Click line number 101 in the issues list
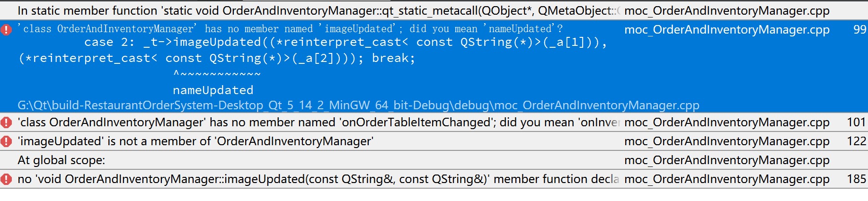The width and height of the screenshot is (868, 201). 856,122
